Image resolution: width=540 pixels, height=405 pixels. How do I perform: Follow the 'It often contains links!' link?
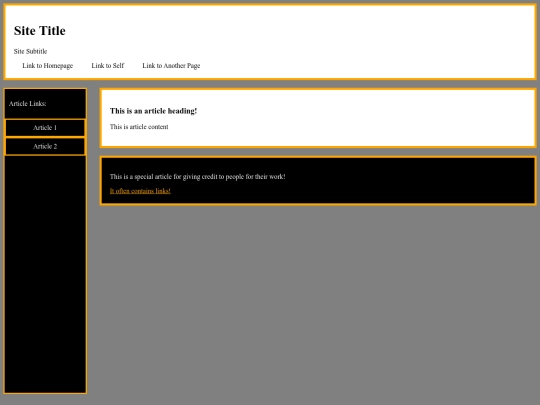140,191
